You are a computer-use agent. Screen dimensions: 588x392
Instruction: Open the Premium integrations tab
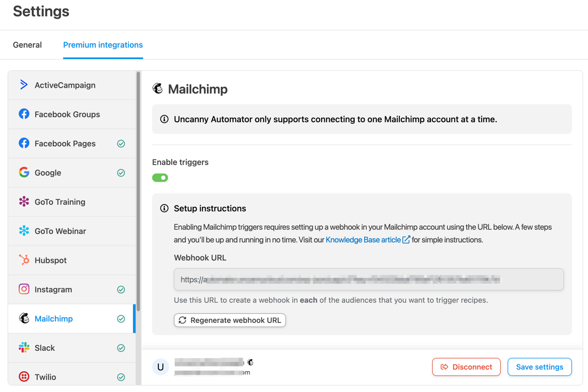click(103, 45)
